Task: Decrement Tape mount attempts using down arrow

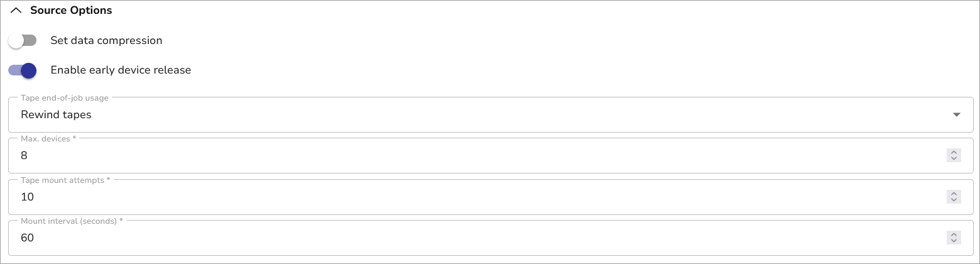Action: coord(954,200)
